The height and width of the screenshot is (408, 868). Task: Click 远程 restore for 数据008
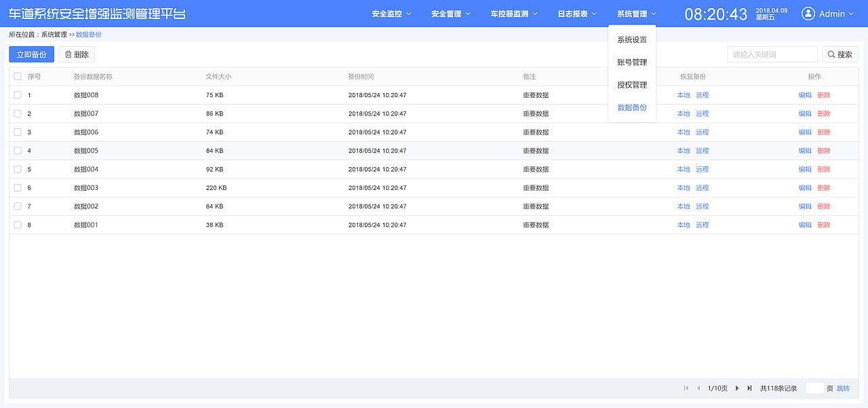[702, 95]
